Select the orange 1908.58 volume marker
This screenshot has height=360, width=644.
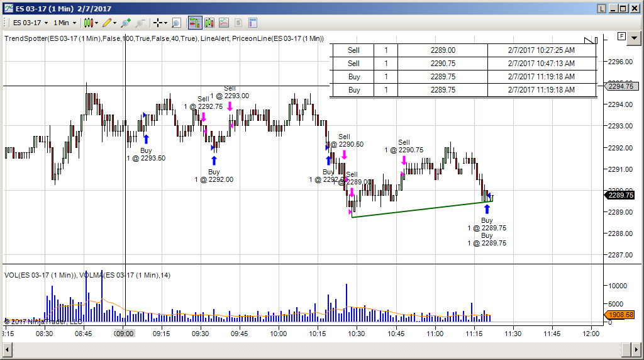621,315
